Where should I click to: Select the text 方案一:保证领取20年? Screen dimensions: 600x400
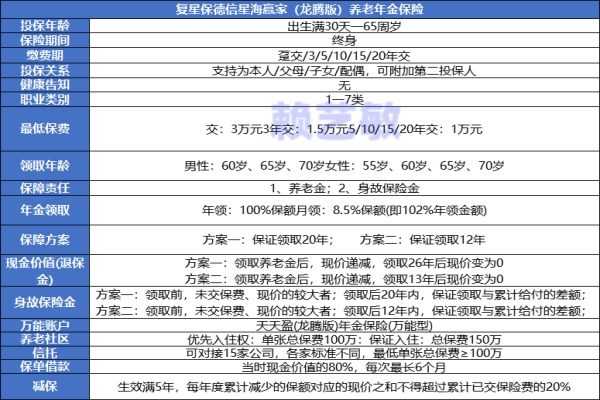click(268, 240)
